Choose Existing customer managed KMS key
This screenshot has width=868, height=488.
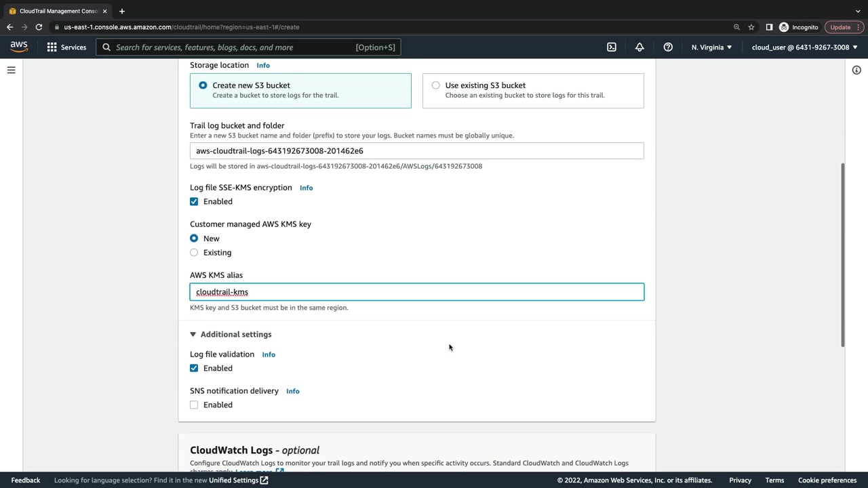click(x=194, y=252)
